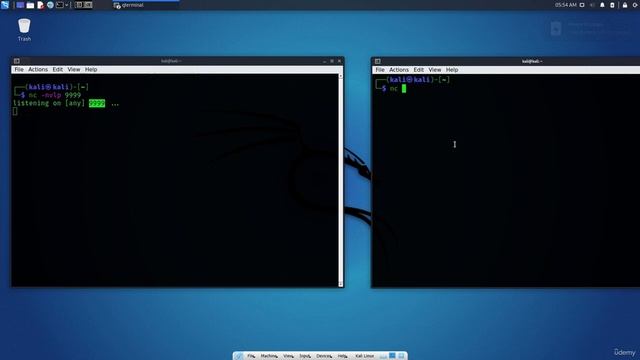The height and width of the screenshot is (360, 640).
Task: Click right terminal 'nc' command line
Action: coord(393,89)
